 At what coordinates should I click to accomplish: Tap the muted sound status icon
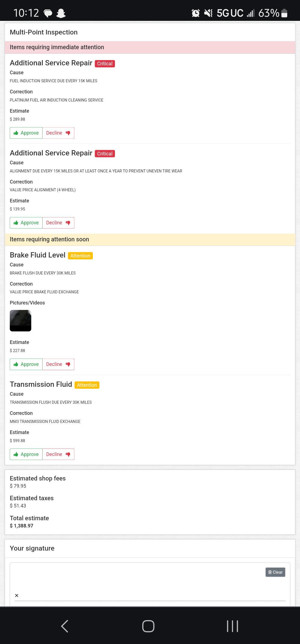[208, 13]
